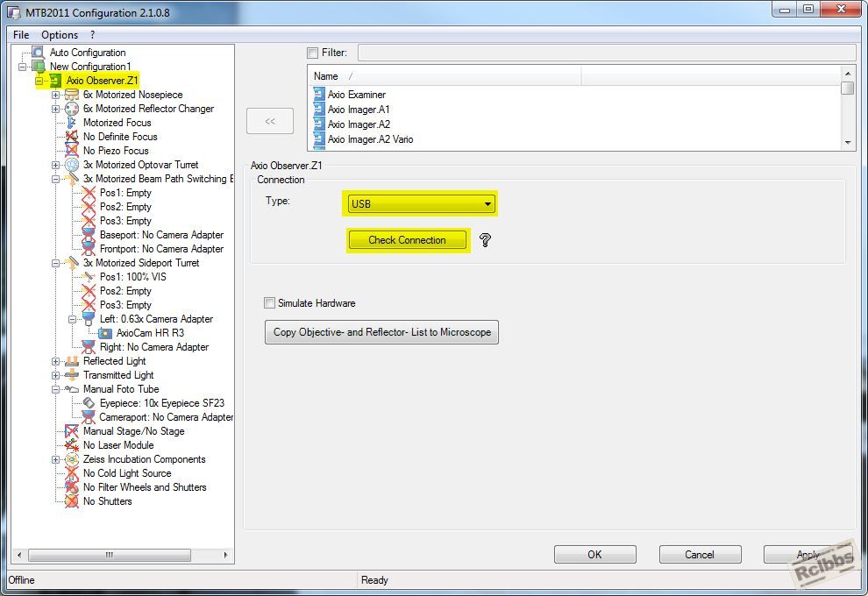Collapse the 3x Motorized Beam Path Switching node
The image size is (868, 596).
[55, 180]
